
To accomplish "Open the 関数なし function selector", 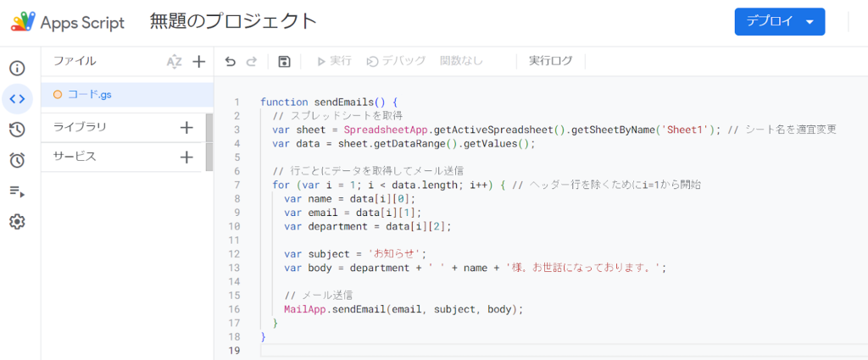I will (x=462, y=61).
